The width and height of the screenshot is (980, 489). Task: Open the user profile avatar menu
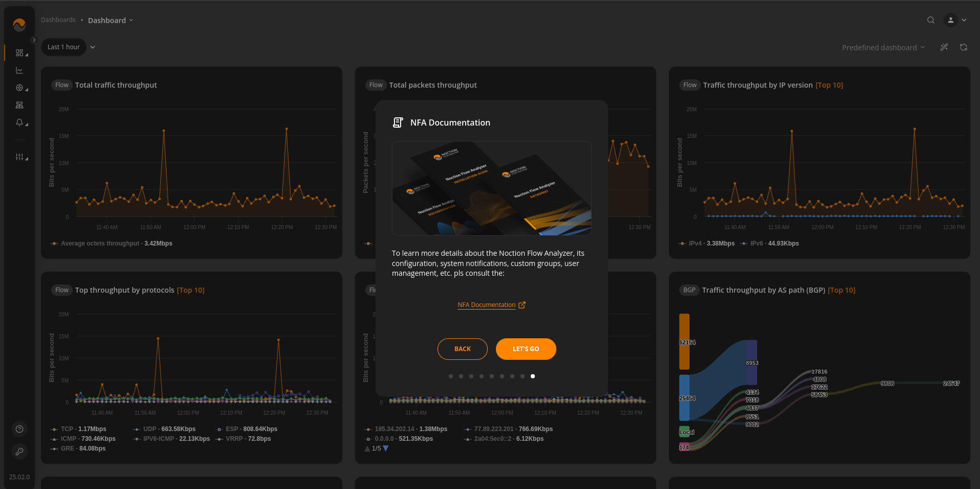tap(951, 20)
